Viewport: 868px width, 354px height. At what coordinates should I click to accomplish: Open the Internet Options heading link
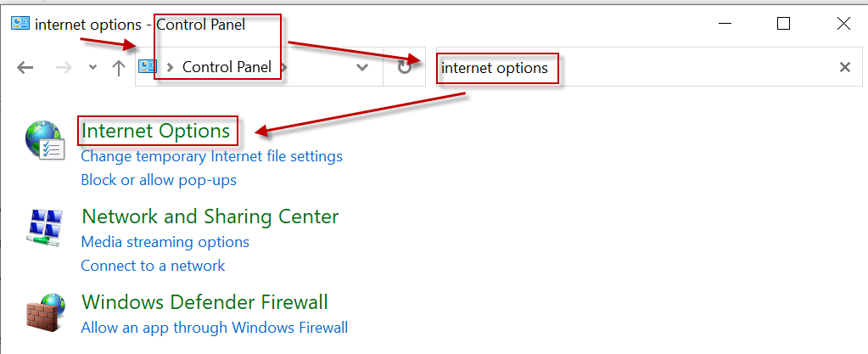coord(155,131)
